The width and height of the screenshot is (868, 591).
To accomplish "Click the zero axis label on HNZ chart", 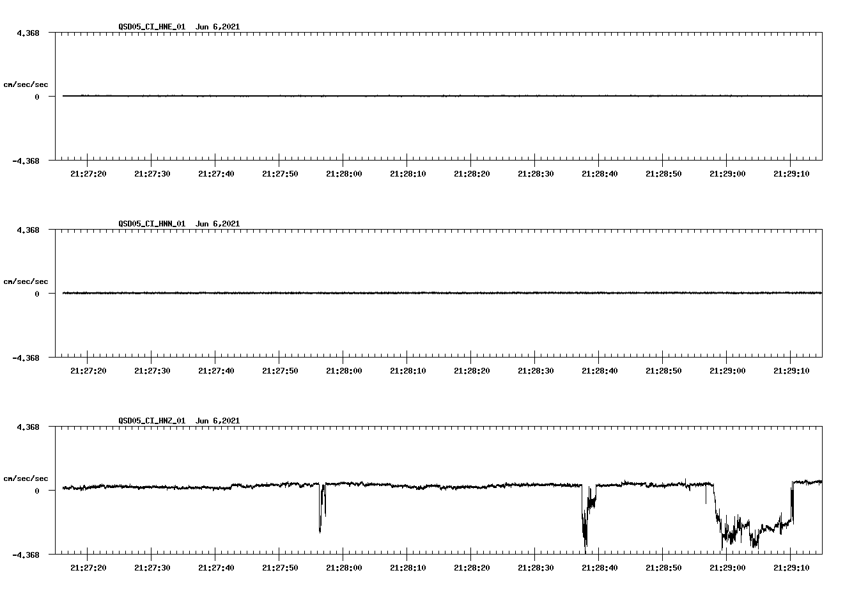I will coord(37,491).
